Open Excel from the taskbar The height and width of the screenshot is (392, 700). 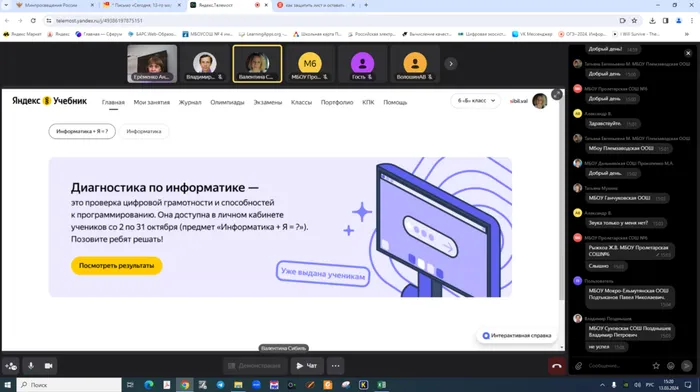tap(381, 384)
